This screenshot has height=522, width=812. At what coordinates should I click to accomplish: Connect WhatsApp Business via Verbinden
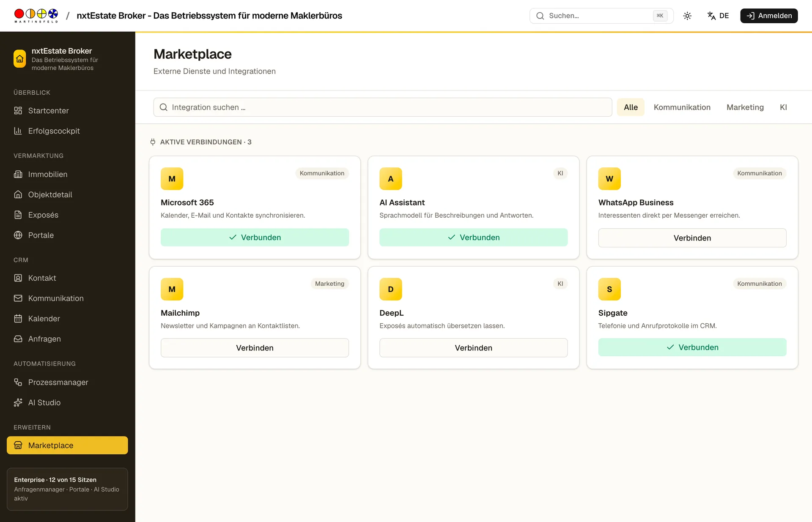click(692, 238)
